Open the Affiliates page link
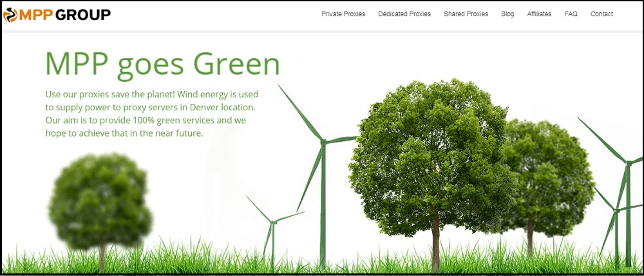Viewport: 644px width, 276px height. tap(539, 14)
